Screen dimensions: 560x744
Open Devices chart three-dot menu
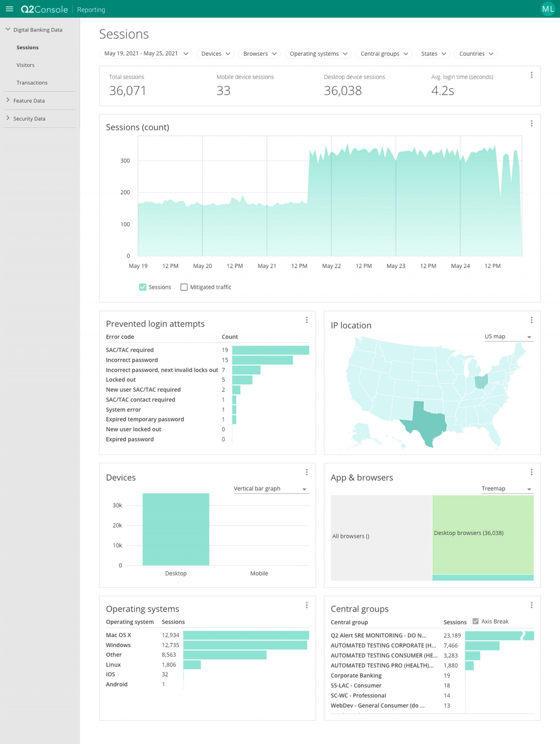tap(307, 472)
